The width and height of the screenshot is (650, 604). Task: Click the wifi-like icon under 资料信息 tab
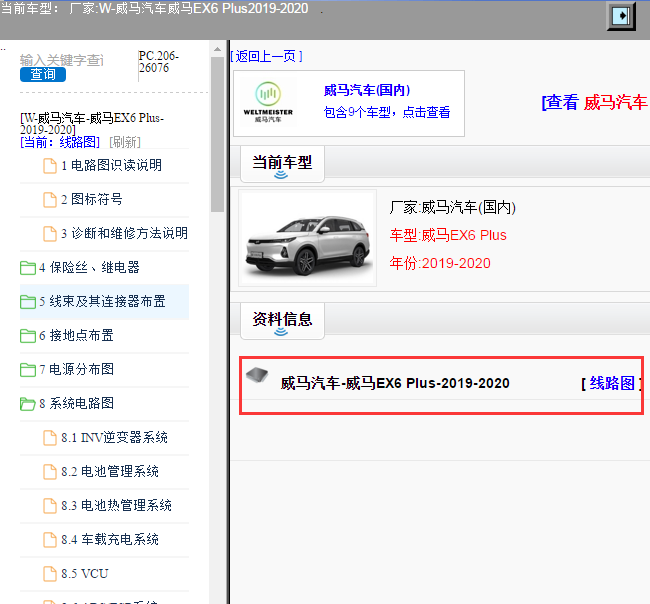(281, 332)
